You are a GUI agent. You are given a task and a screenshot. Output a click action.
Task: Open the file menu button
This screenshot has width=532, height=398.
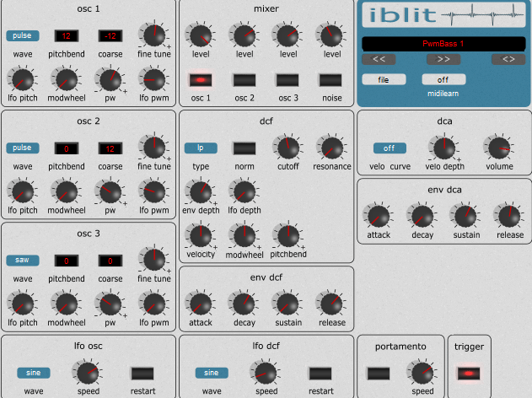tap(384, 78)
